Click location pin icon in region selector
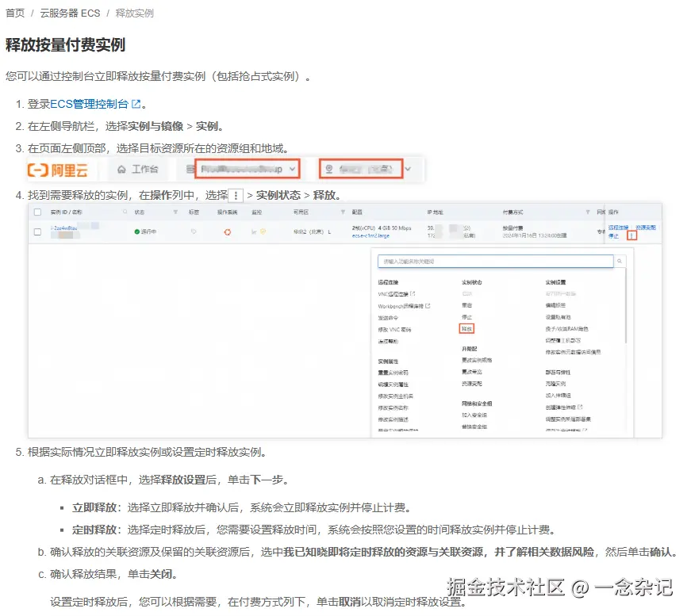Image resolution: width=691 pixels, height=616 pixels. tap(328, 169)
